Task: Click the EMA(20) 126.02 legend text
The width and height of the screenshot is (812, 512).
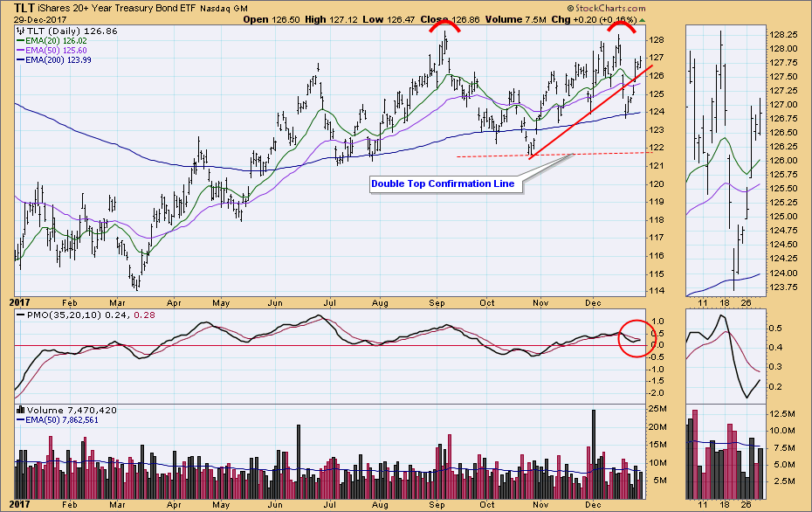Action: pyautogui.click(x=56, y=41)
